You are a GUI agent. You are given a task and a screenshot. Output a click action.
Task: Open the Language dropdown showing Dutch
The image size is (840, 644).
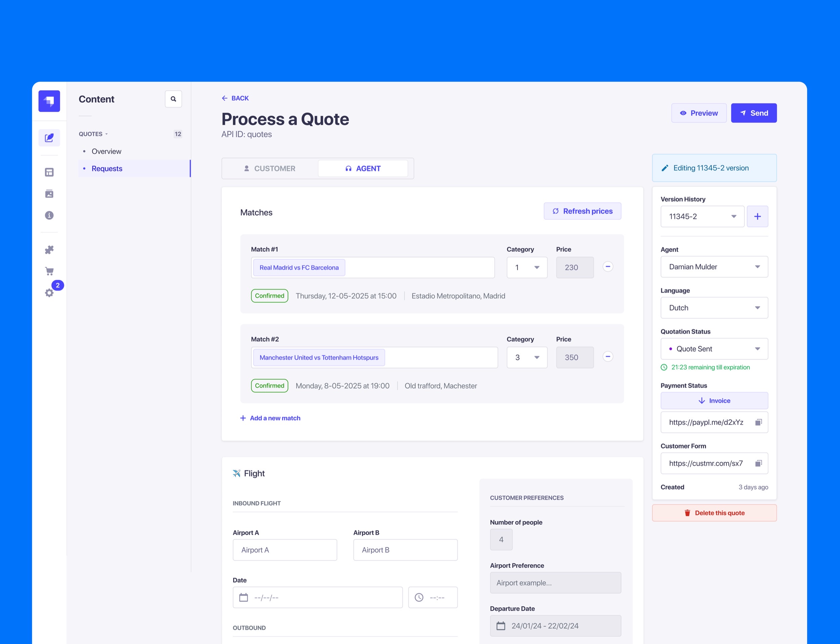[x=714, y=308]
